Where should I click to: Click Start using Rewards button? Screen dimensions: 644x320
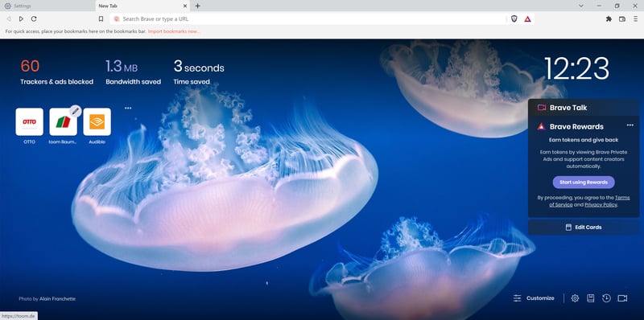coord(584,183)
